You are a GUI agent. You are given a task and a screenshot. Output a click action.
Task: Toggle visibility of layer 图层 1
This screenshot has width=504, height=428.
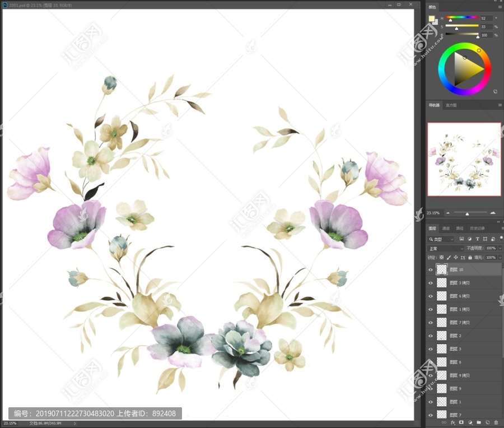click(431, 402)
